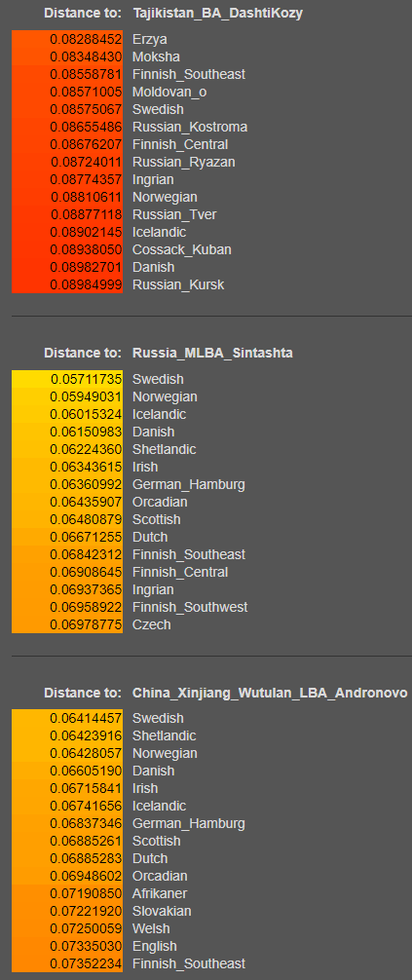The image size is (412, 980).
Task: Select Cossack_Kuban entry
Action: 182,249
